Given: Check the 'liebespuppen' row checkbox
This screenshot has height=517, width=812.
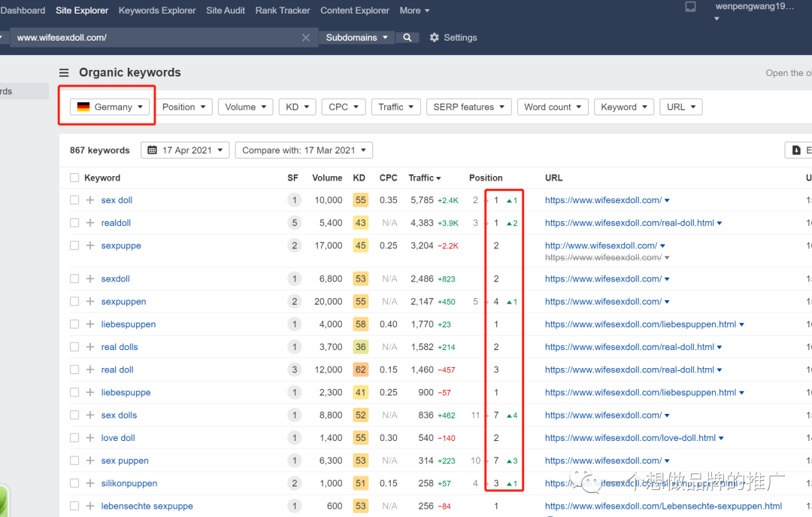Looking at the screenshot, I should click(74, 324).
